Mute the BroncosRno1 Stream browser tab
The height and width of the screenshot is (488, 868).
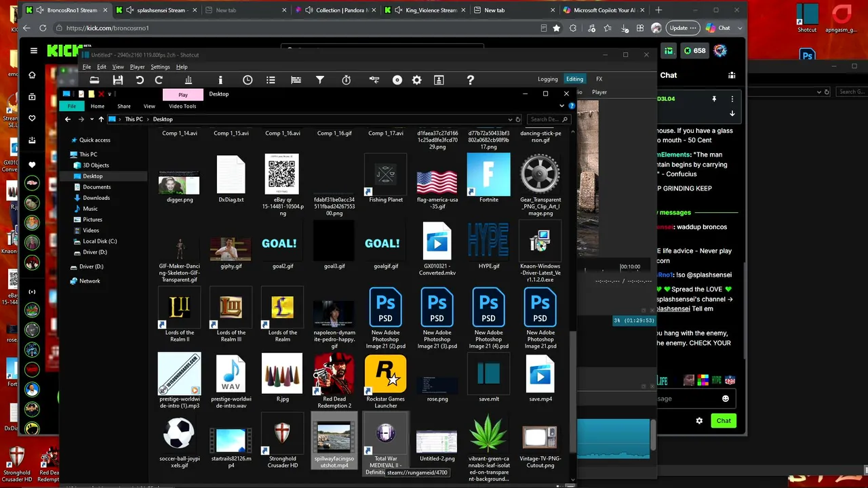(41, 10)
